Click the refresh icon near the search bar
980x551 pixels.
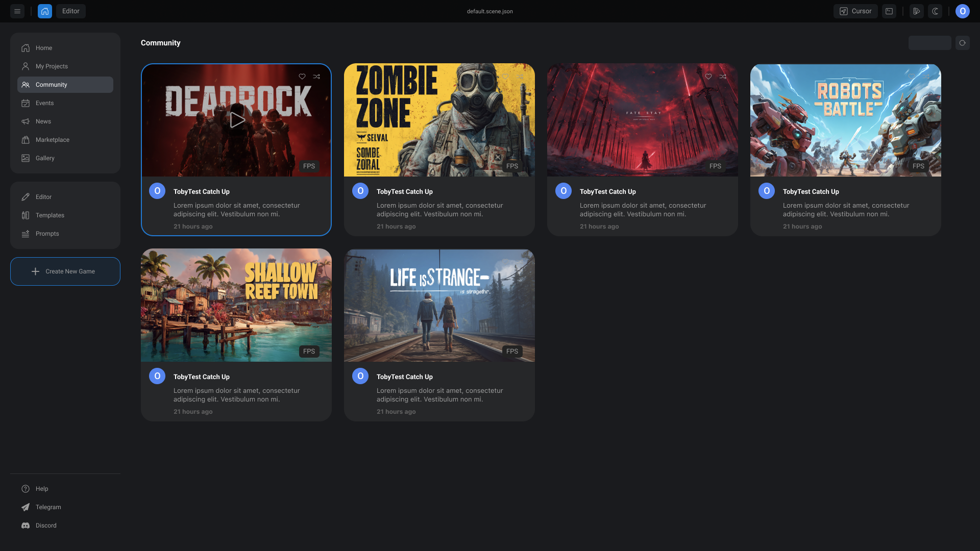coord(962,43)
